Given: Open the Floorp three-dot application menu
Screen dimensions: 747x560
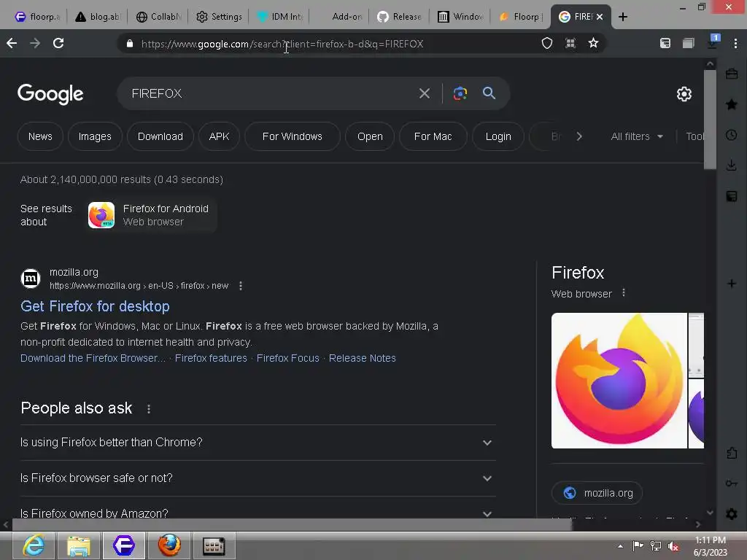Looking at the screenshot, I should coord(735,43).
